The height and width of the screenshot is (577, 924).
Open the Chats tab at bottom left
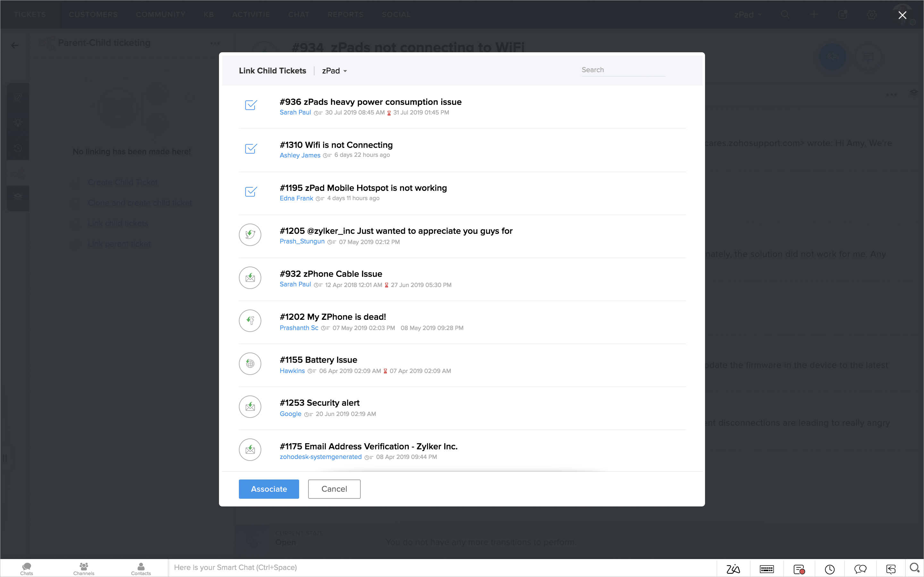26,568
